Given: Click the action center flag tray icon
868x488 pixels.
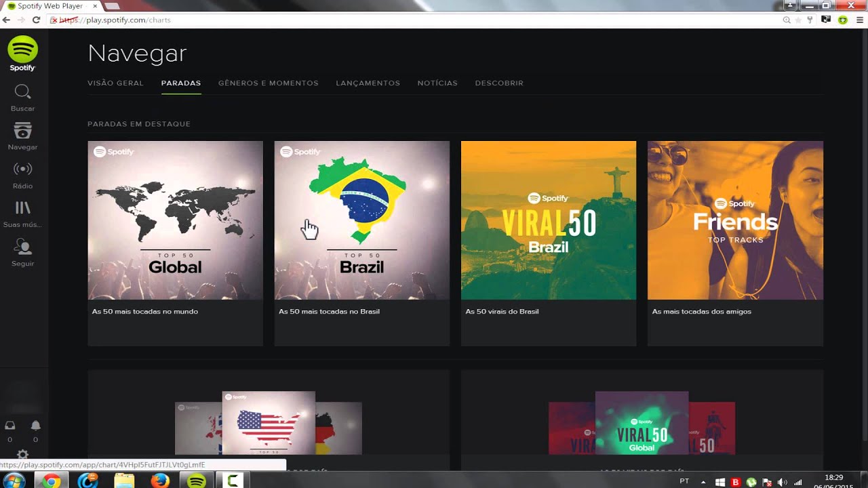Looking at the screenshot, I should [767, 482].
